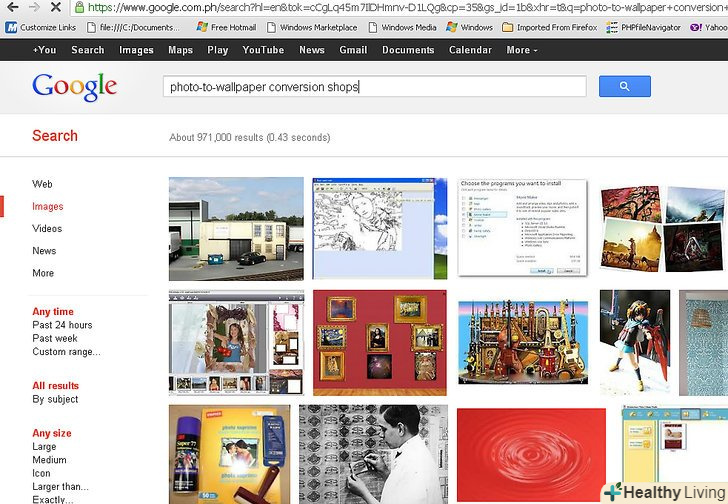Switch to Videos in the sidebar
The width and height of the screenshot is (728, 504).
click(x=47, y=228)
